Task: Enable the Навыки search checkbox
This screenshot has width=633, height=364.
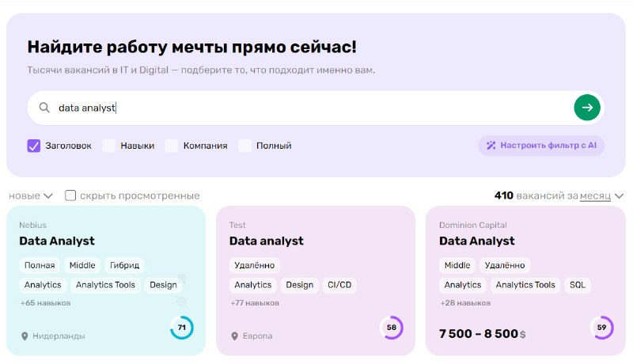Action: click(x=109, y=146)
